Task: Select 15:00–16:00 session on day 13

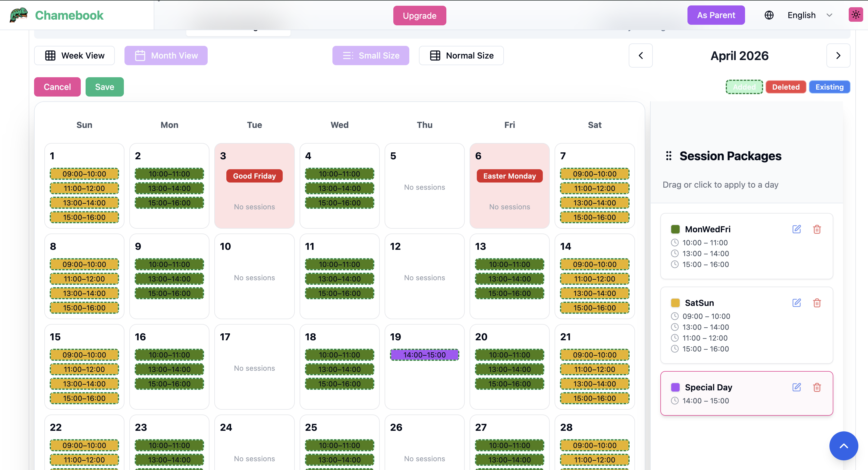Action: coord(509,293)
